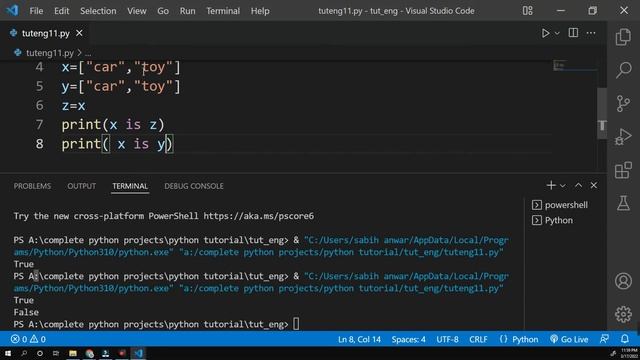640x360 pixels.
Task: Maximize the panel size with caret
Action: pyautogui.click(x=578, y=185)
